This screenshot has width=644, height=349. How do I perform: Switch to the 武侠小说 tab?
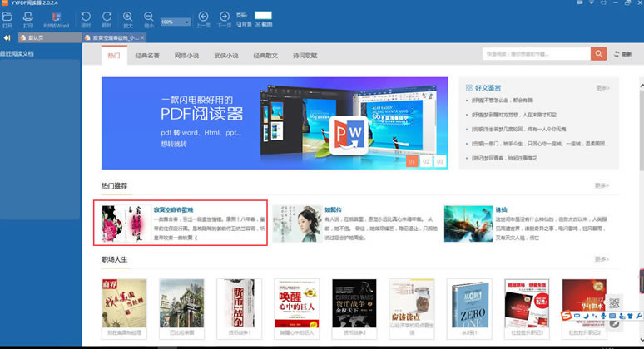coord(226,56)
